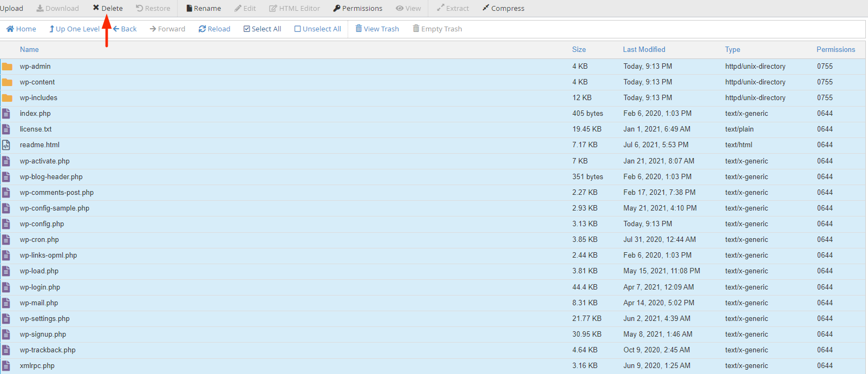Open View Trash

[377, 29]
